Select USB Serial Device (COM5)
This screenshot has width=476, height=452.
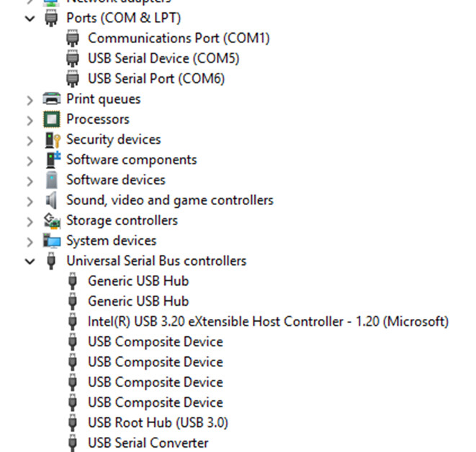pyautogui.click(x=163, y=58)
